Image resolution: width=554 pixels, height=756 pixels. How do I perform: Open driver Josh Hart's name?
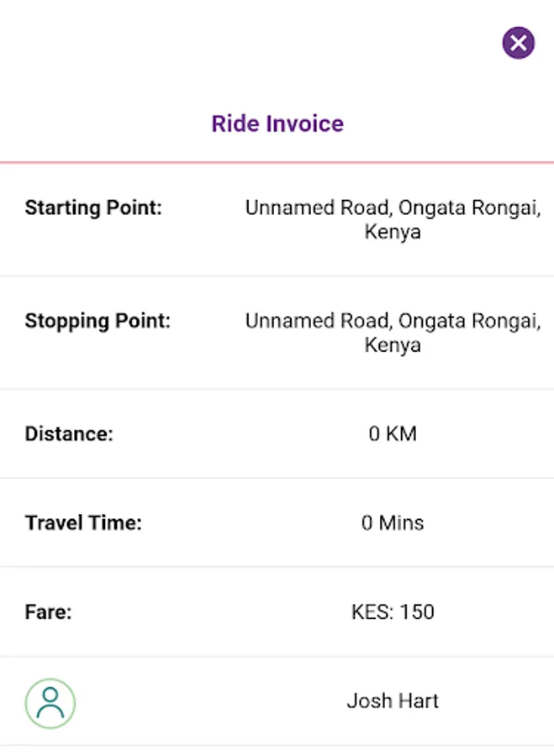pyautogui.click(x=393, y=701)
